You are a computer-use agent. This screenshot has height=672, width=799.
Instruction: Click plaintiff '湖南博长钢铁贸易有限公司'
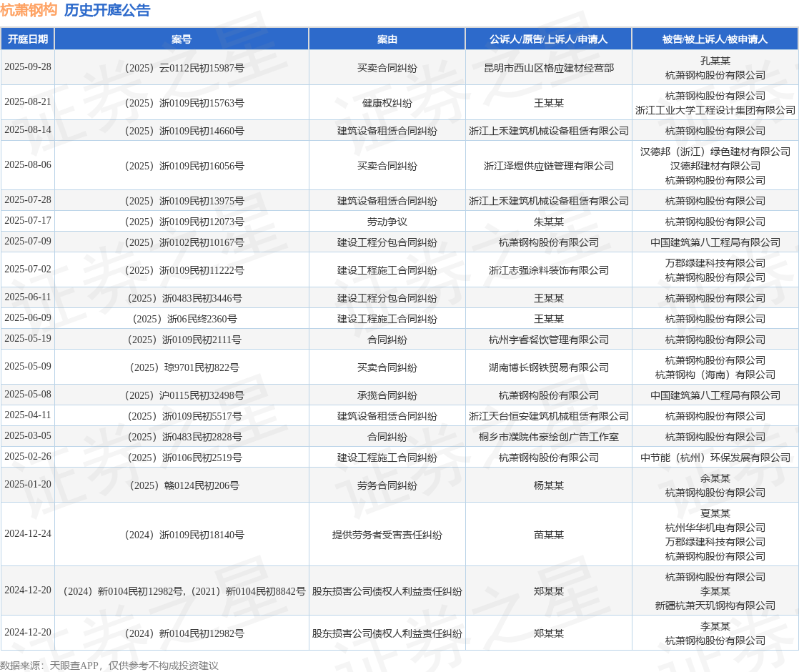[x=549, y=367]
